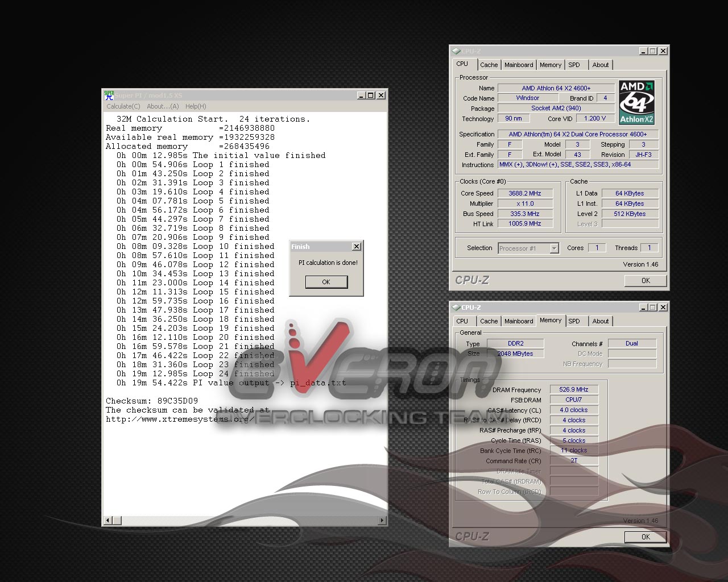Click the Channels # value Dual
This screenshot has height=582, width=728.
click(632, 343)
